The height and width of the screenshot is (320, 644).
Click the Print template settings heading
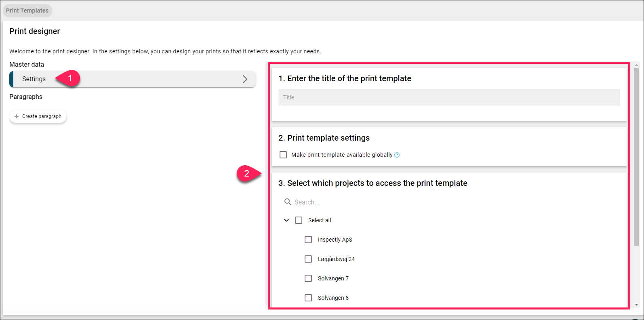click(x=324, y=138)
